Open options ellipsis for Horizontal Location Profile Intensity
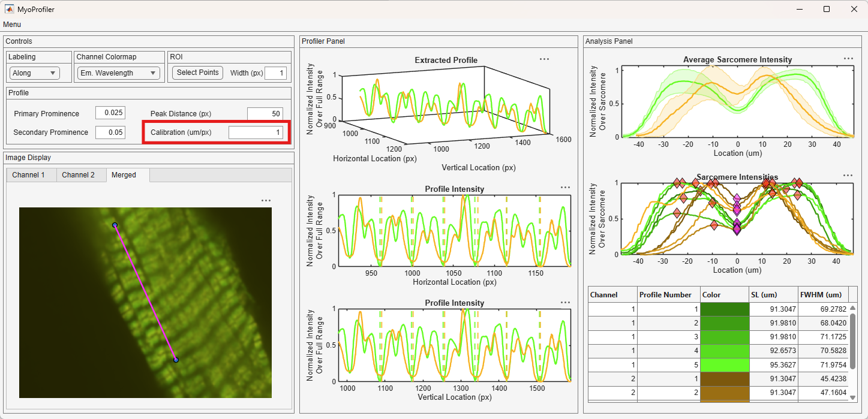 tap(565, 188)
